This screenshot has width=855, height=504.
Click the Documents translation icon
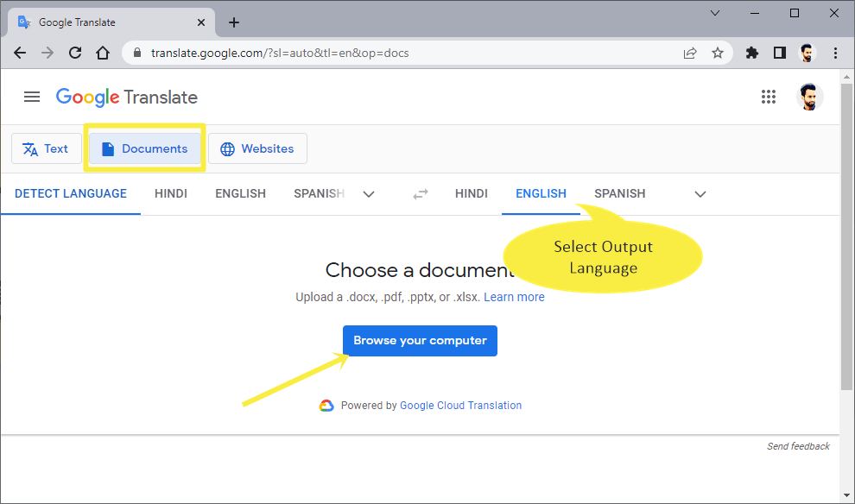tap(108, 148)
